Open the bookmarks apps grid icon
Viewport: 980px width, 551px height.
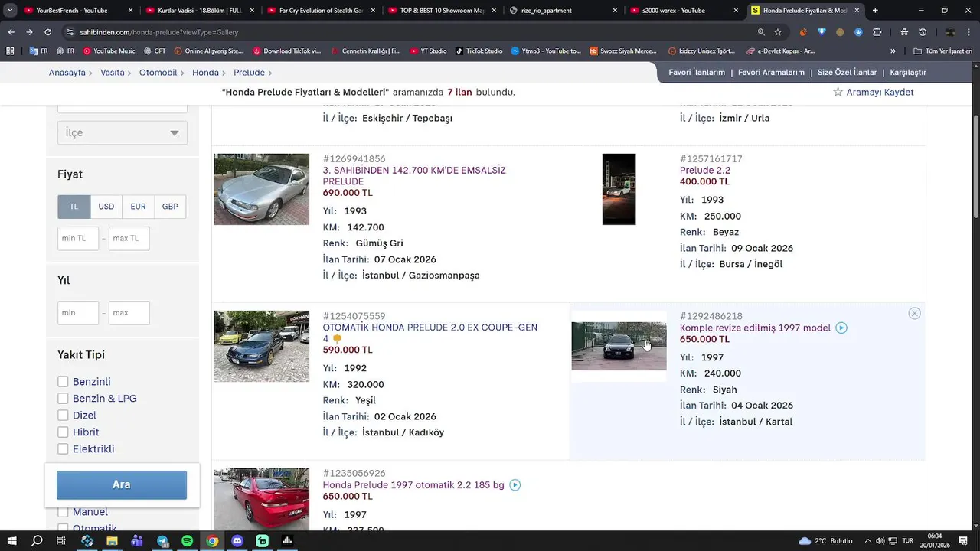pyautogui.click(x=10, y=51)
